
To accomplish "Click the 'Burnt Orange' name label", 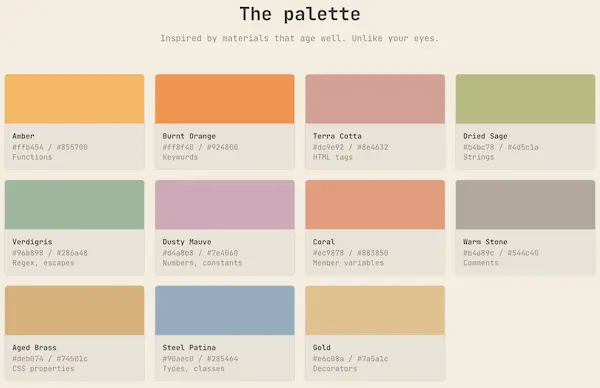I will coord(189,136).
